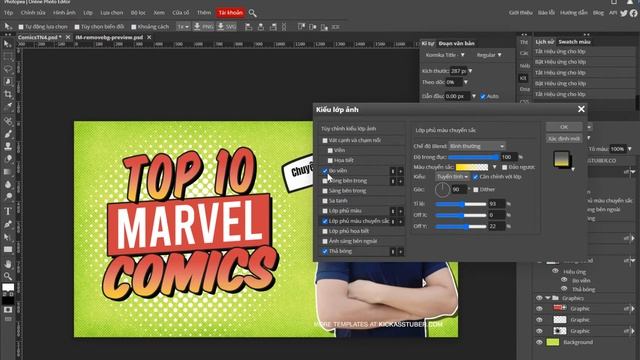
Task: Open Kích thước size dropdown arrow
Action: pos(470,71)
